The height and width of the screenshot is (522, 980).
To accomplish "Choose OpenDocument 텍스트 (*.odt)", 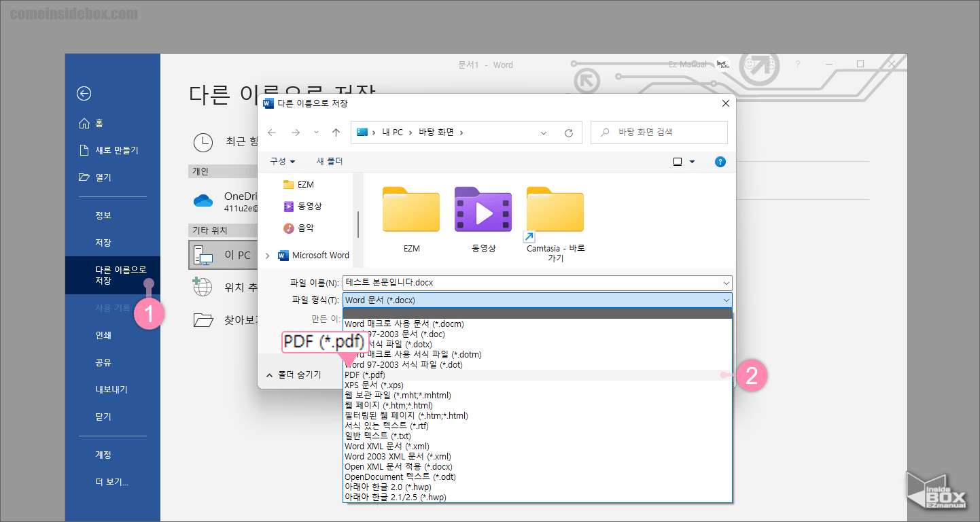I will (538, 477).
